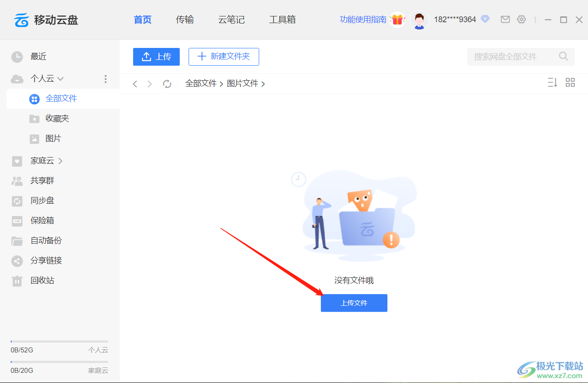Click the 个人云 storage usage bar

(x=59, y=342)
